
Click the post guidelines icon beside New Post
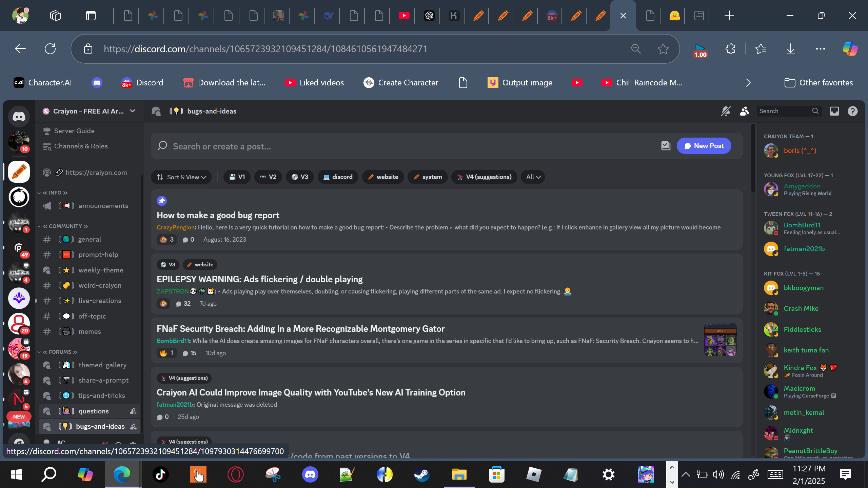pos(666,146)
